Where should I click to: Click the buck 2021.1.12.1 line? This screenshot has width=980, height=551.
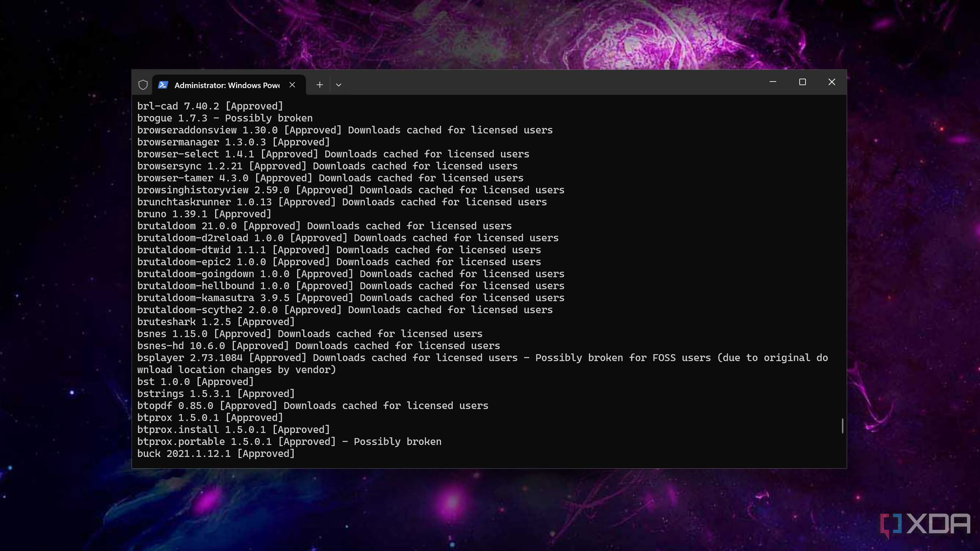point(216,454)
